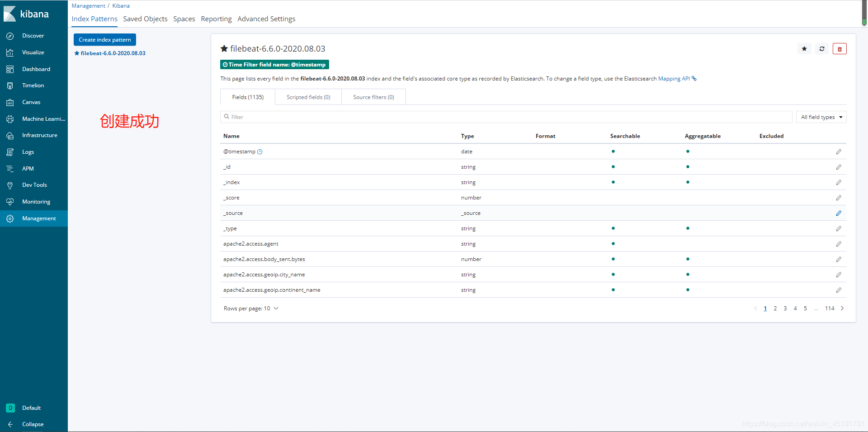
Task: Open the Spaces section
Action: tap(184, 19)
